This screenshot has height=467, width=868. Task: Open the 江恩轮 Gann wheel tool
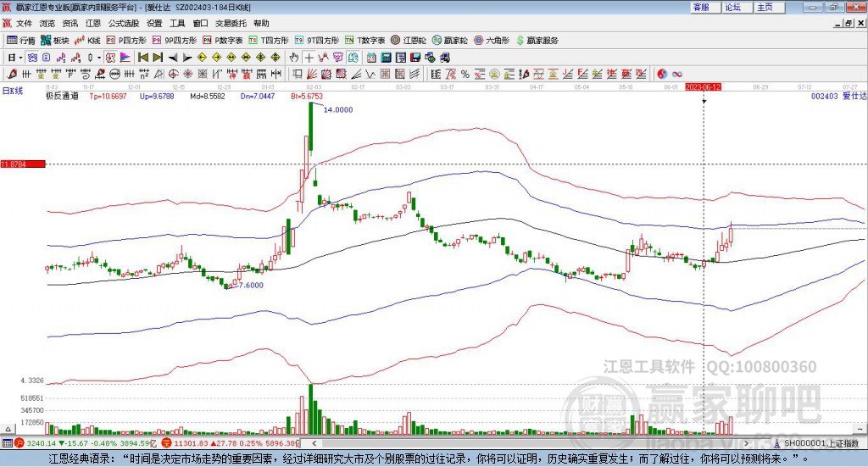(x=409, y=41)
